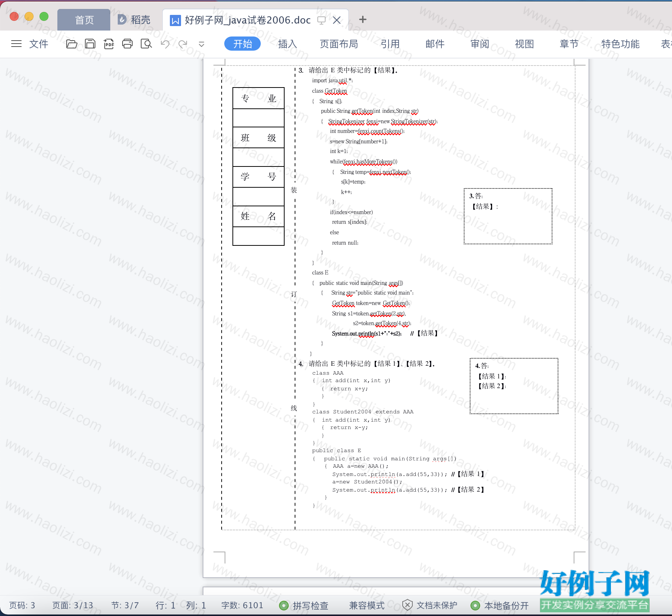Image resolution: width=672 pixels, height=616 pixels.
Task: Switch to the 首页 tab
Action: (x=84, y=20)
